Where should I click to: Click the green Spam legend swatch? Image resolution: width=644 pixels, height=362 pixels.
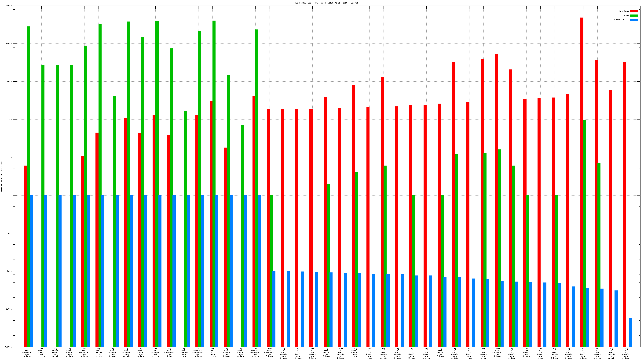[633, 15]
